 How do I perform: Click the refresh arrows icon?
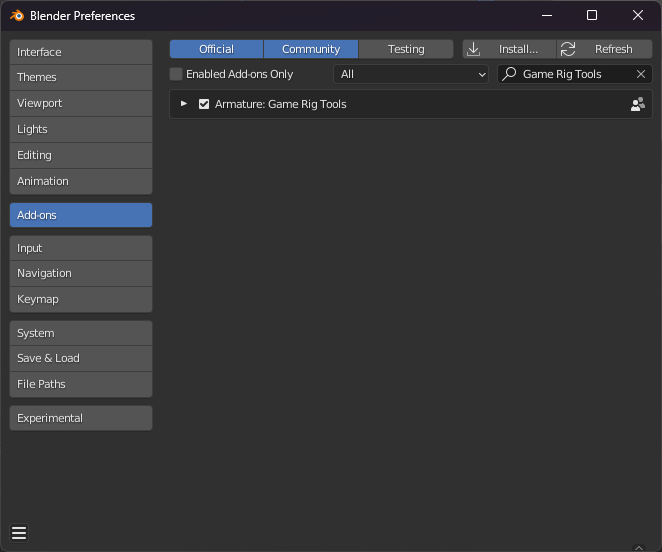click(x=568, y=49)
